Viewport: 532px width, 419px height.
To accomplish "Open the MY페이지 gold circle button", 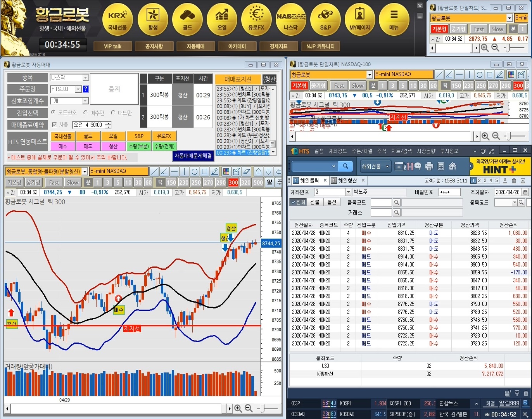I will coord(360,20).
